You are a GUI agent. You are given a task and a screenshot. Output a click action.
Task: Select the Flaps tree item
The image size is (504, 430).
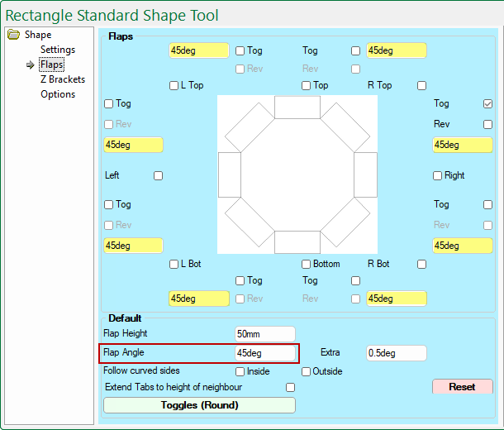coord(52,64)
